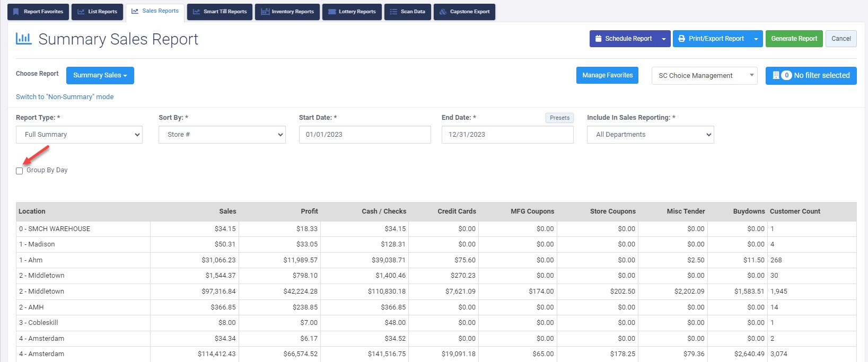The height and width of the screenshot is (362, 868).
Task: Go to Inventory Reports tab
Action: 287,12
